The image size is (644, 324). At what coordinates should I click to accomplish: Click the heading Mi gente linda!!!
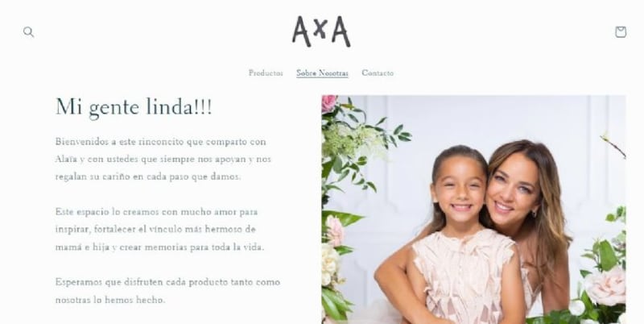[x=134, y=107]
